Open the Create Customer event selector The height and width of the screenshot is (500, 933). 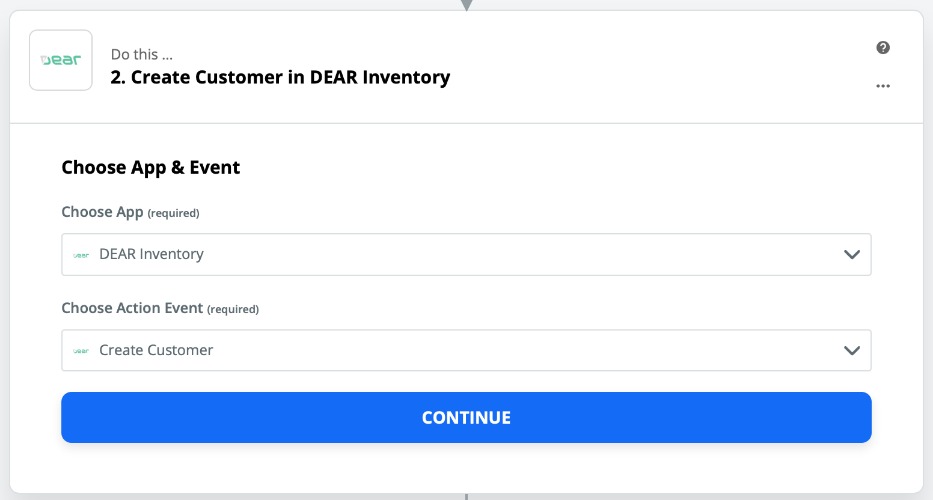466,351
